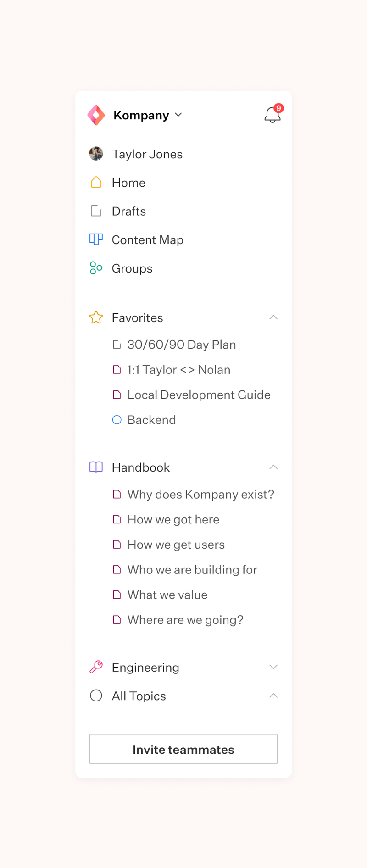
Task: Open the Handbook book icon
Action: coord(96,467)
